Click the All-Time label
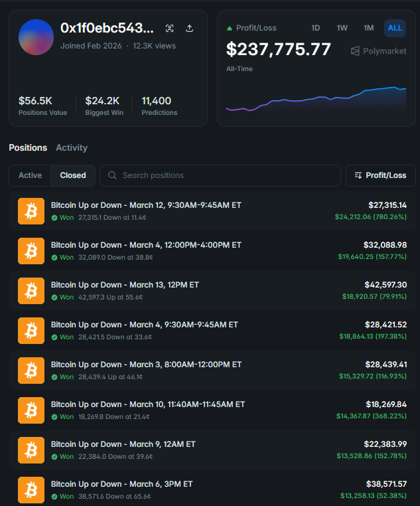The width and height of the screenshot is (420, 506). point(240,69)
